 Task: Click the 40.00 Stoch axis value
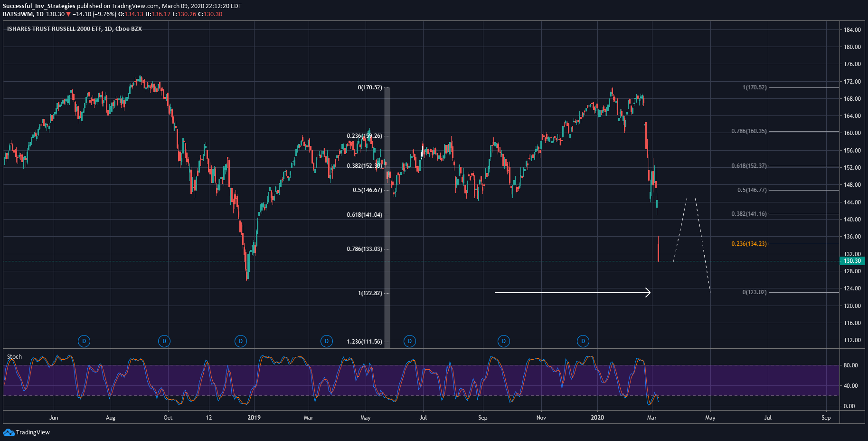pyautogui.click(x=850, y=386)
